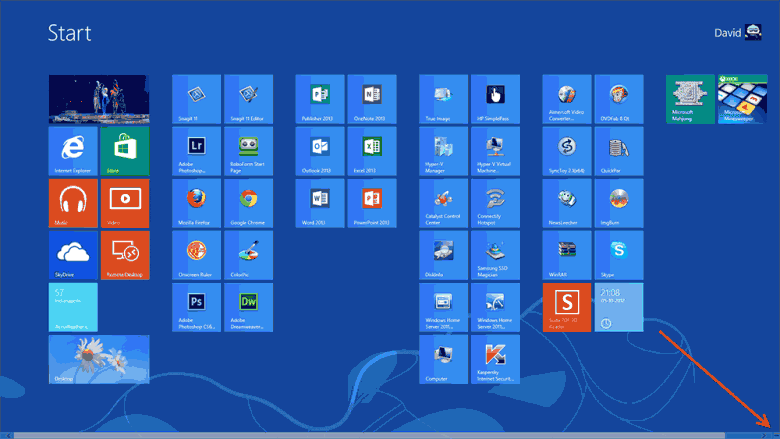Image resolution: width=780 pixels, height=439 pixels.
Task: Launch Snagit 11
Action: (x=196, y=99)
